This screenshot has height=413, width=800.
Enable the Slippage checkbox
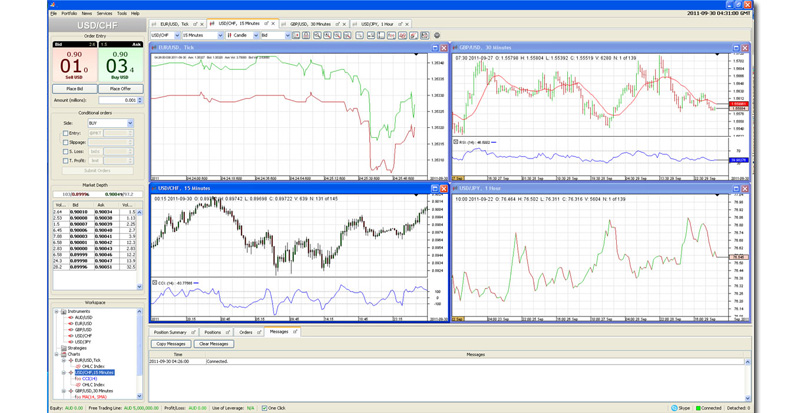click(65, 142)
